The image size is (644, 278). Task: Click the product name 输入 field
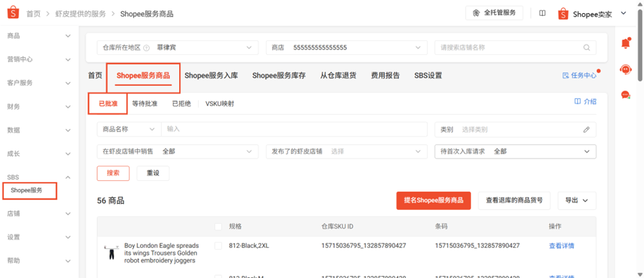click(294, 129)
